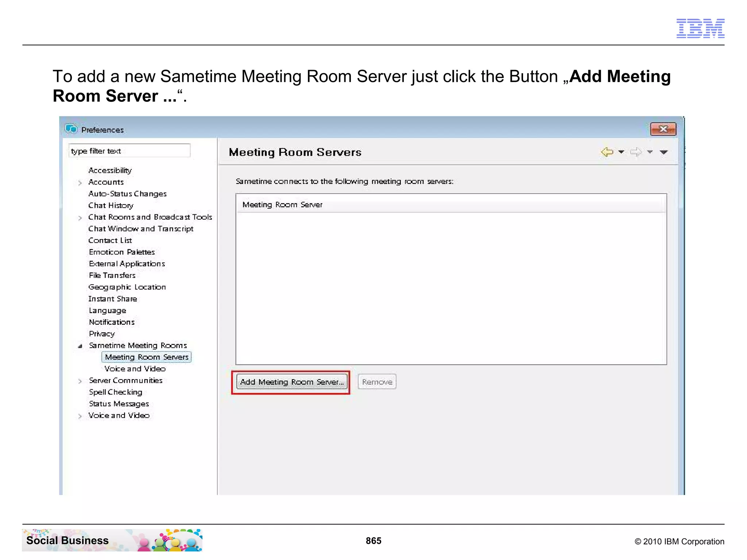Select Accessibility in preferences tree
Screen dimensions: 747x560
point(110,170)
